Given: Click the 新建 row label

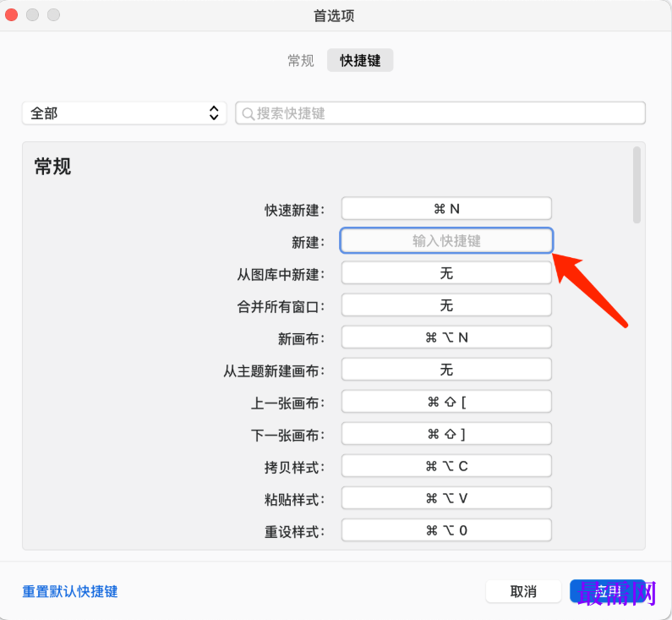Looking at the screenshot, I should (x=309, y=242).
